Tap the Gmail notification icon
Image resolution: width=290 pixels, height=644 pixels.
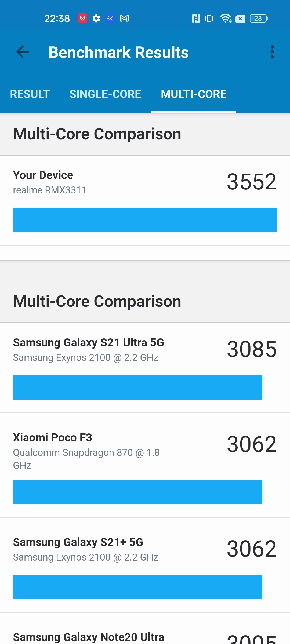(124, 19)
